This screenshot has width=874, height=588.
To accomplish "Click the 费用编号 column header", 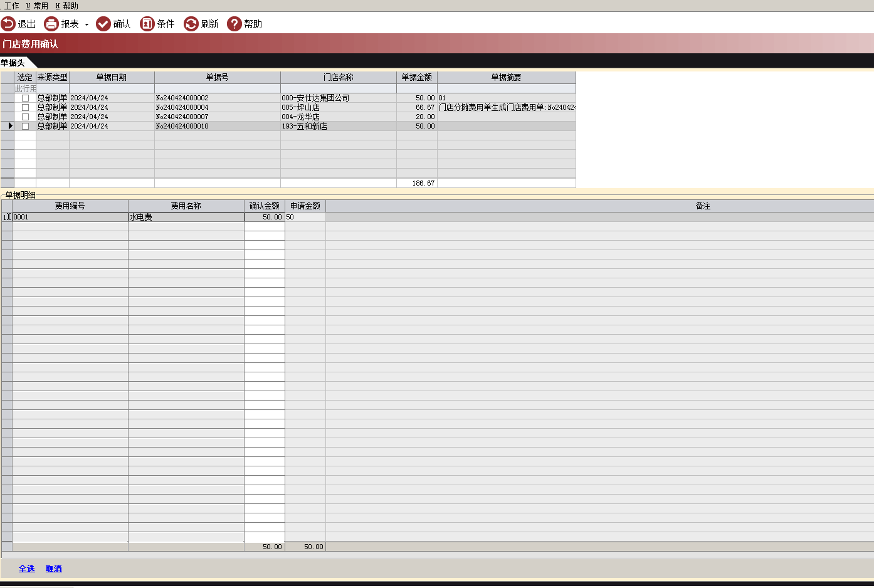I will point(70,206).
